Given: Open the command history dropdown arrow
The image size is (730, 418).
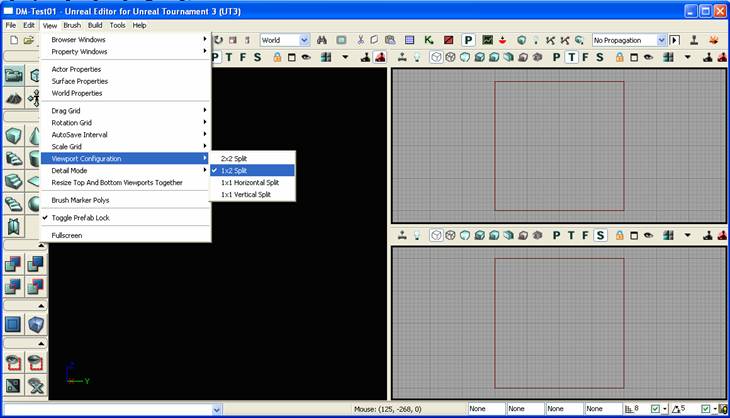Looking at the screenshot, I should click(x=217, y=410).
